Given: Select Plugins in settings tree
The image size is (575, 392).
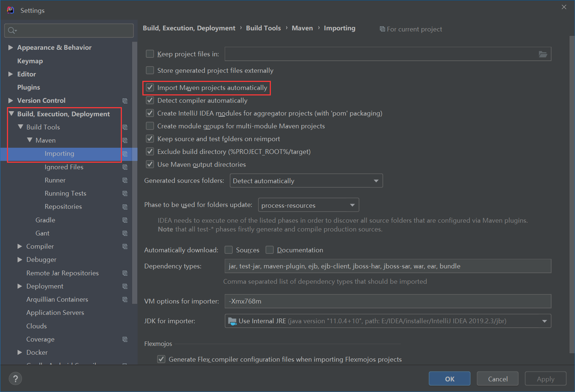Looking at the screenshot, I should (29, 87).
